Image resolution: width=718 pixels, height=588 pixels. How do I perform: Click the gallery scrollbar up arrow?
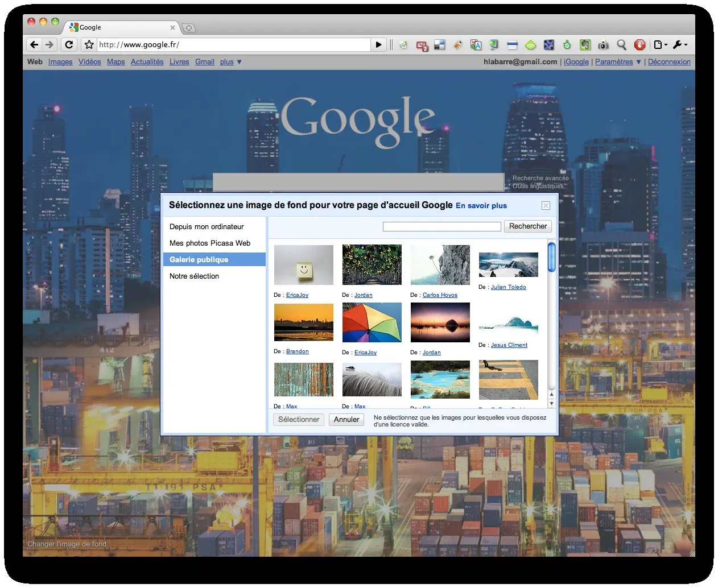click(x=551, y=395)
